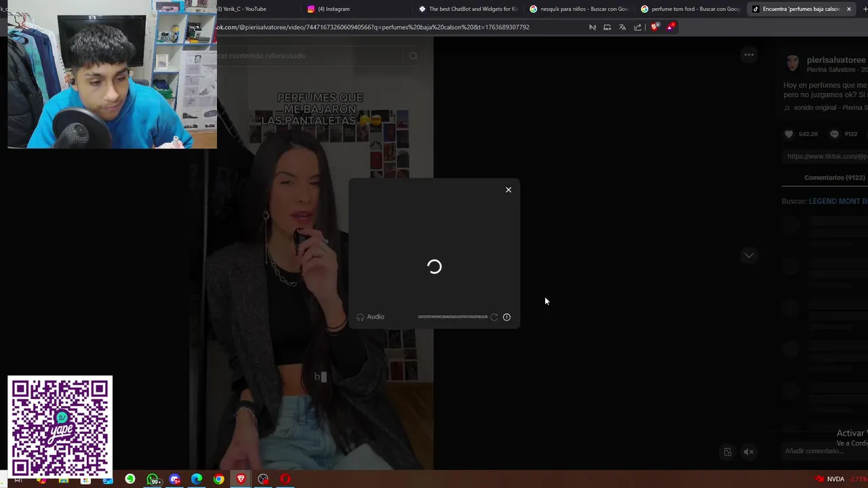The image size is (868, 488).
Task: Click the picture-in-picture icon beside mute
Action: [x=728, y=452]
